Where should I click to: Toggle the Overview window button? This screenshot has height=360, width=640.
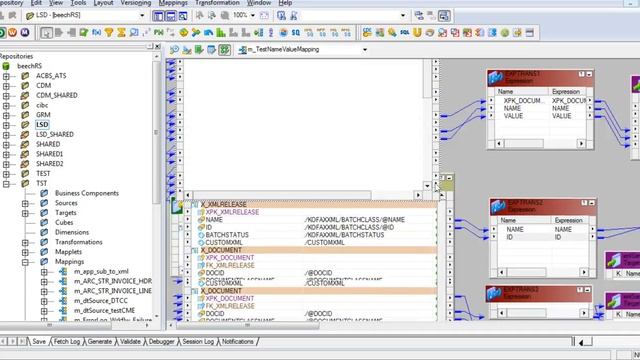[183, 16]
